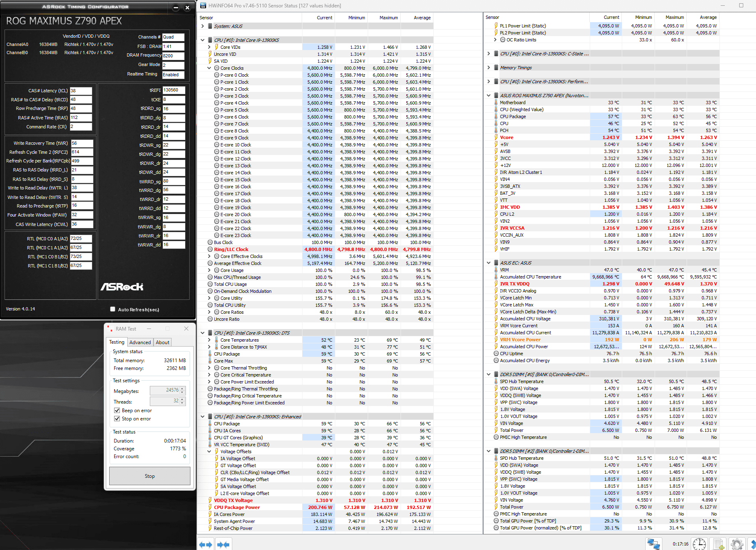Click the log-to-file sheet icon
The width and height of the screenshot is (756, 550).
pyautogui.click(x=719, y=544)
